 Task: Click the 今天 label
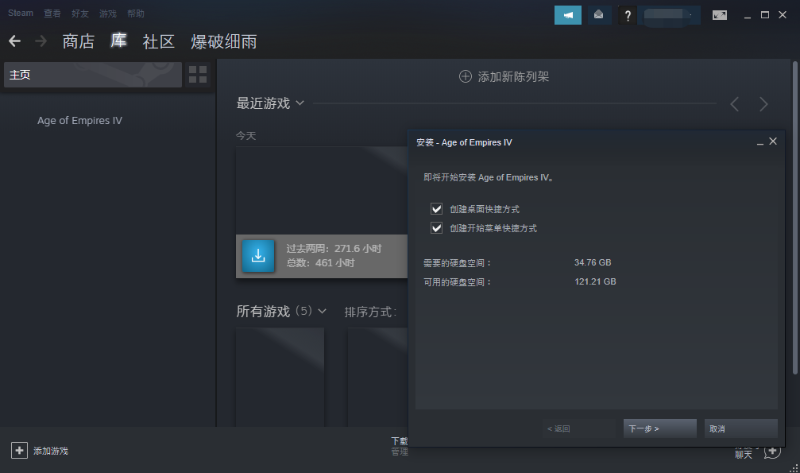(x=246, y=136)
